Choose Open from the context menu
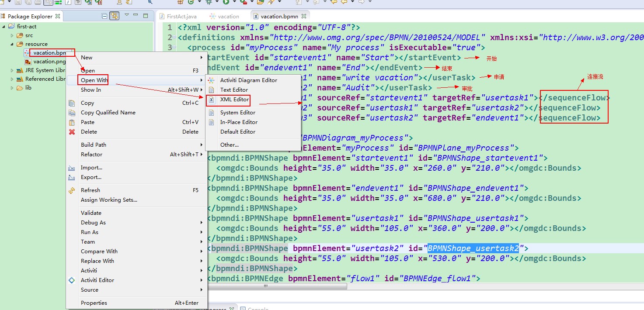The height and width of the screenshot is (310, 644). click(136, 71)
